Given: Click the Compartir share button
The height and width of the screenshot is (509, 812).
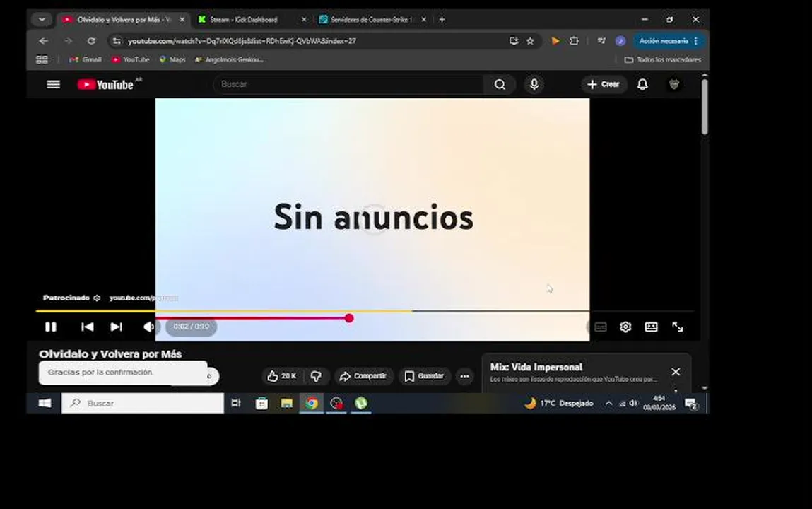Looking at the screenshot, I should click(x=363, y=376).
